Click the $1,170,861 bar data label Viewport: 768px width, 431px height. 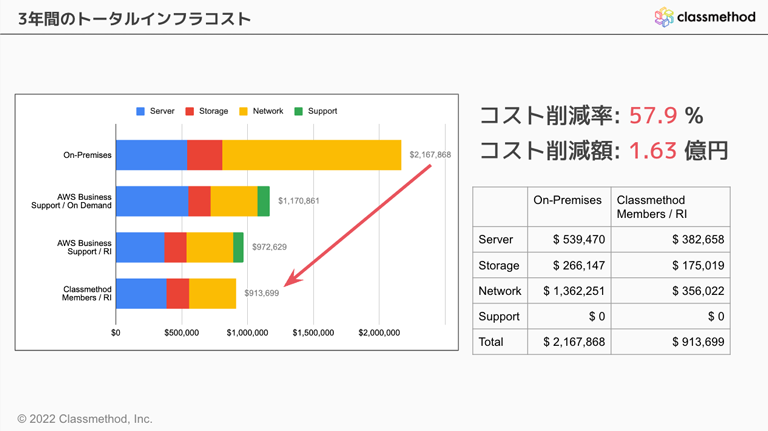click(x=299, y=201)
